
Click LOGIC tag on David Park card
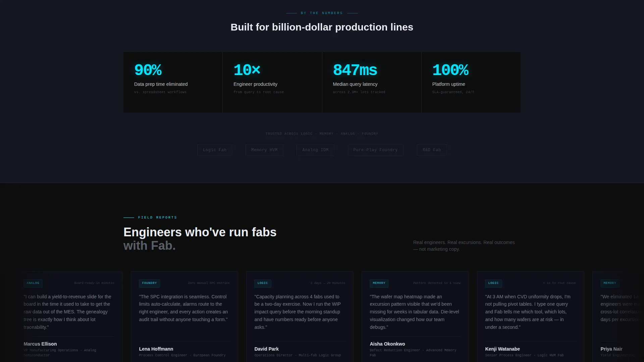263,283
